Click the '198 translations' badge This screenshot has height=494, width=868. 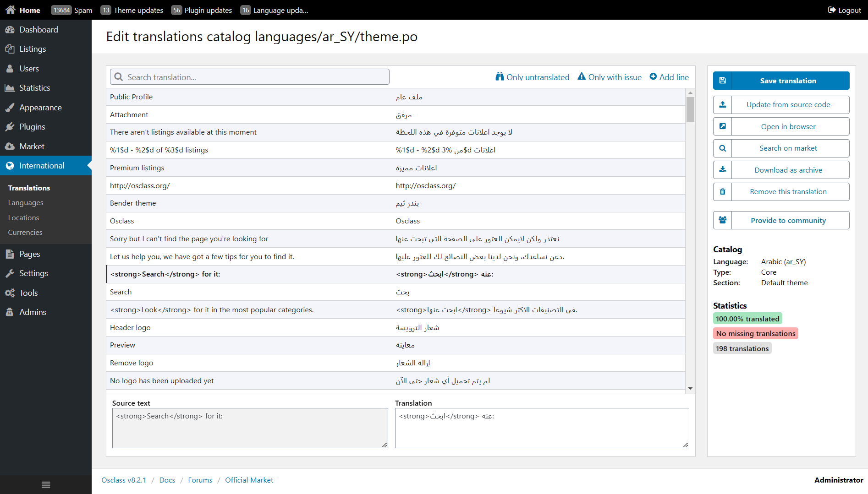742,348
